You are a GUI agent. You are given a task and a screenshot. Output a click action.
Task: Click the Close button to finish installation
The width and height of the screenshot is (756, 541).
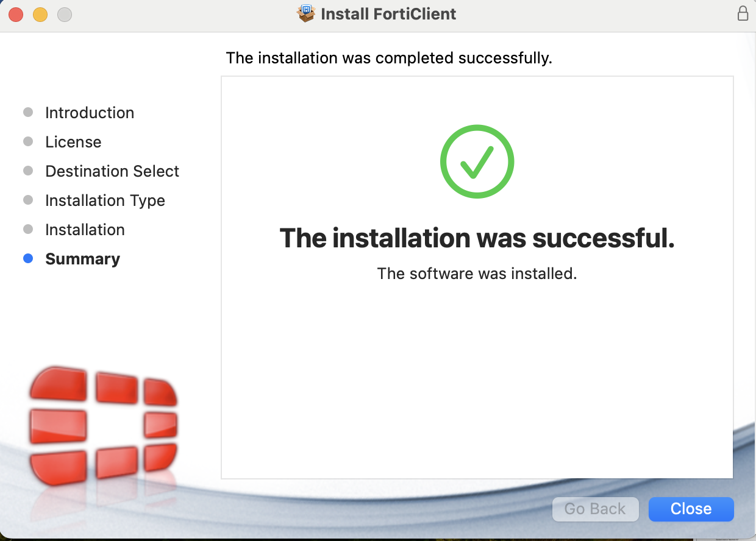click(x=691, y=509)
